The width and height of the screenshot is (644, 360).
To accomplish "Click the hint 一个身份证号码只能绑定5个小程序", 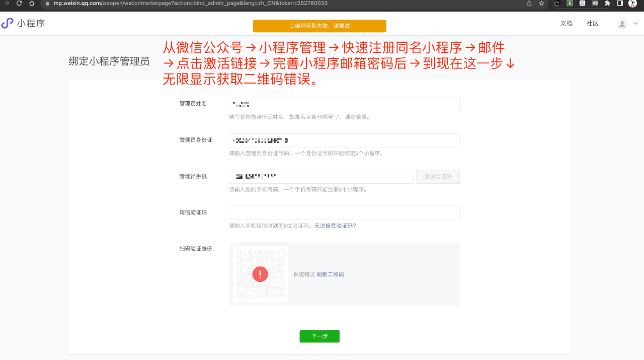I will 339,154.
